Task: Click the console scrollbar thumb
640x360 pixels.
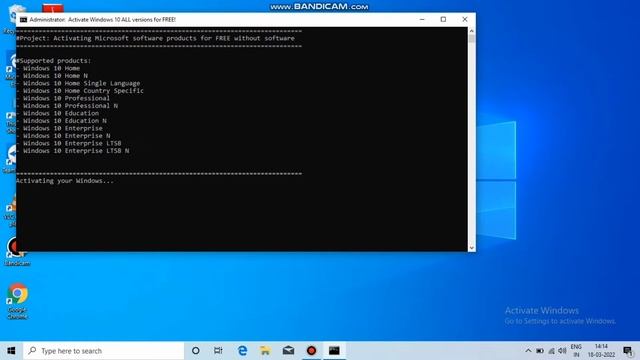Action: (x=472, y=39)
